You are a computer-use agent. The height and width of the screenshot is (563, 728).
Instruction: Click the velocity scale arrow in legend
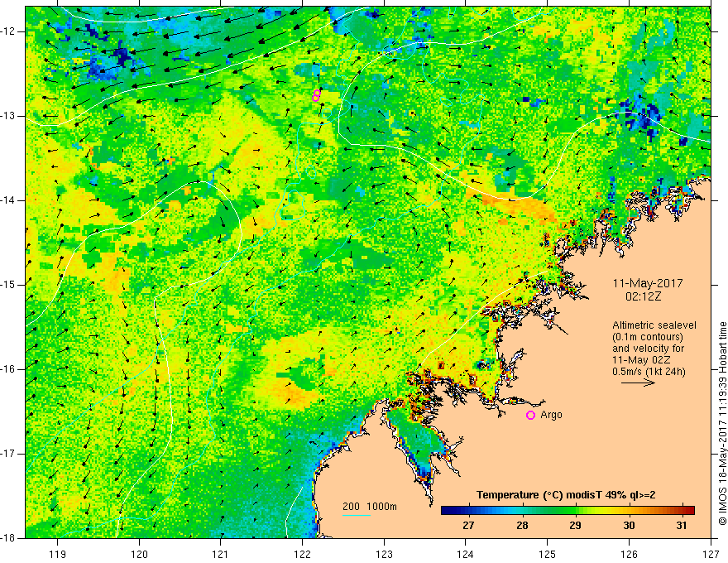[x=638, y=383]
